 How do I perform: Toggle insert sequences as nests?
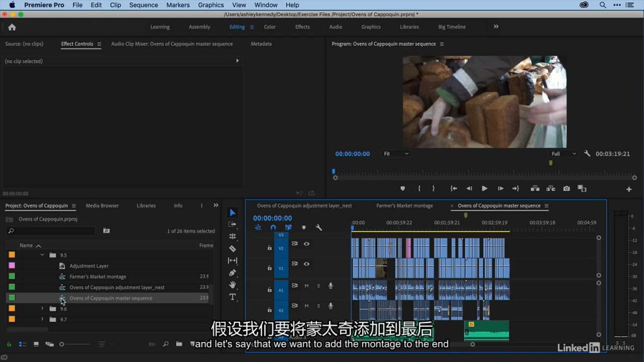coord(258,228)
